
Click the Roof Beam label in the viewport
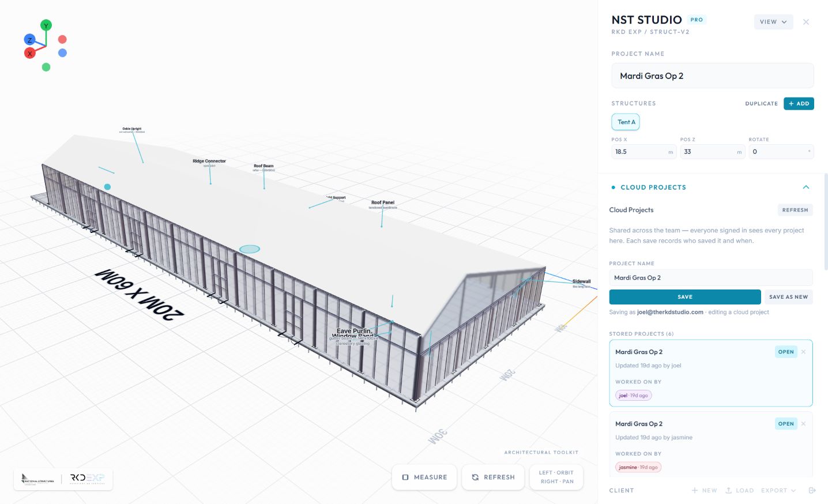pos(264,166)
